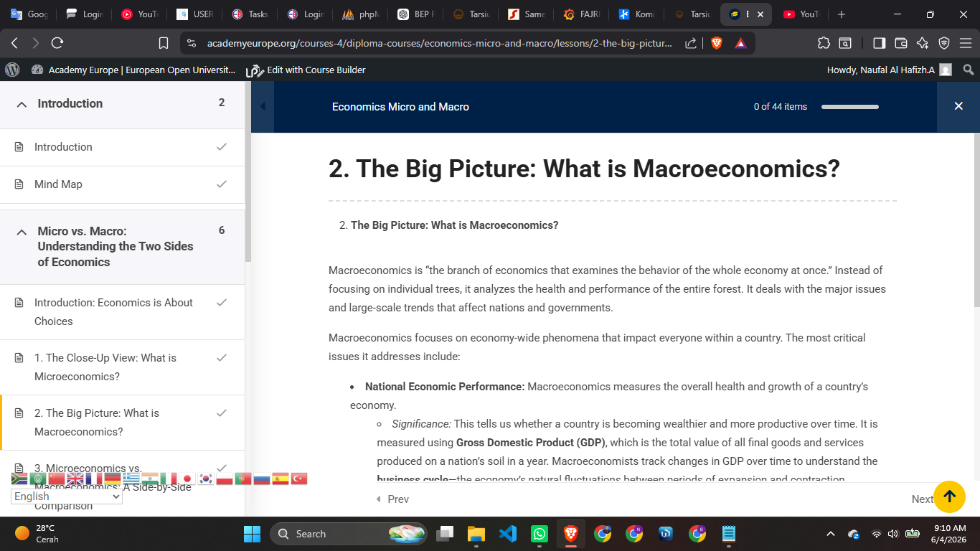This screenshot has width=980, height=551.
Task: Go to the Prev lesson
Action: click(x=392, y=499)
